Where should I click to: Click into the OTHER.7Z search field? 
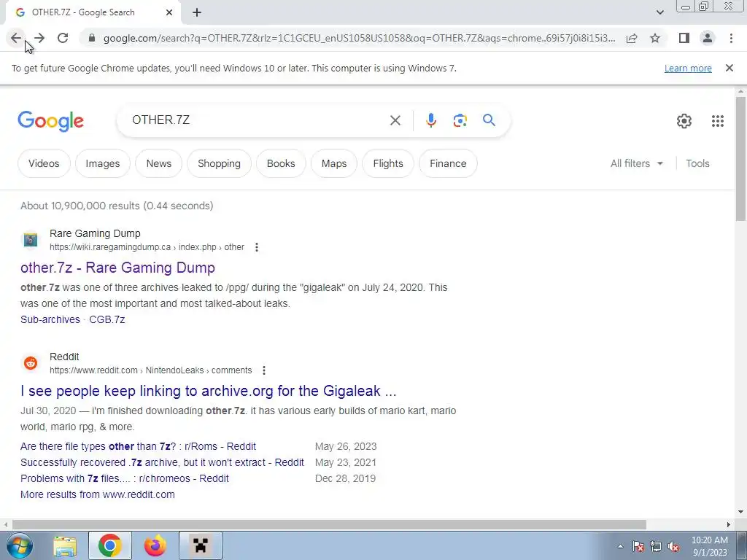tap(258, 120)
